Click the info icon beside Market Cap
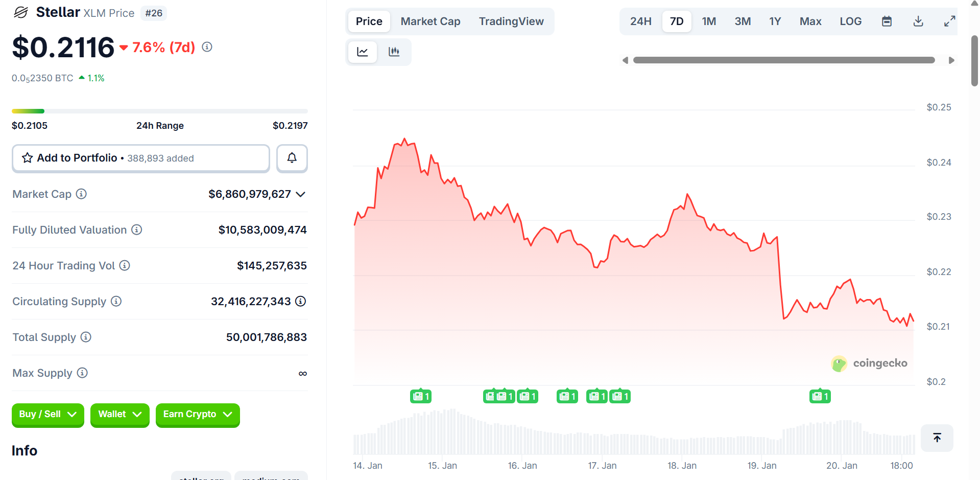 (x=81, y=194)
